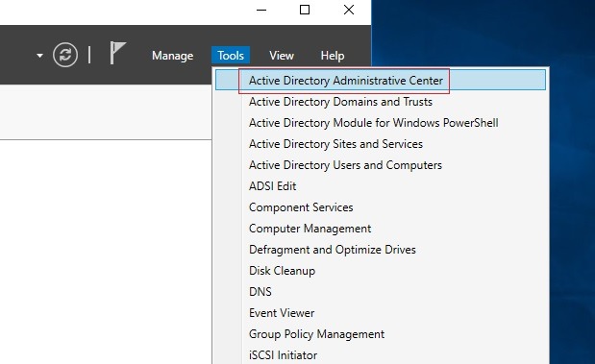Screen dimensions: 595x364
Task: Open Component Services
Action: tap(381, 207)
